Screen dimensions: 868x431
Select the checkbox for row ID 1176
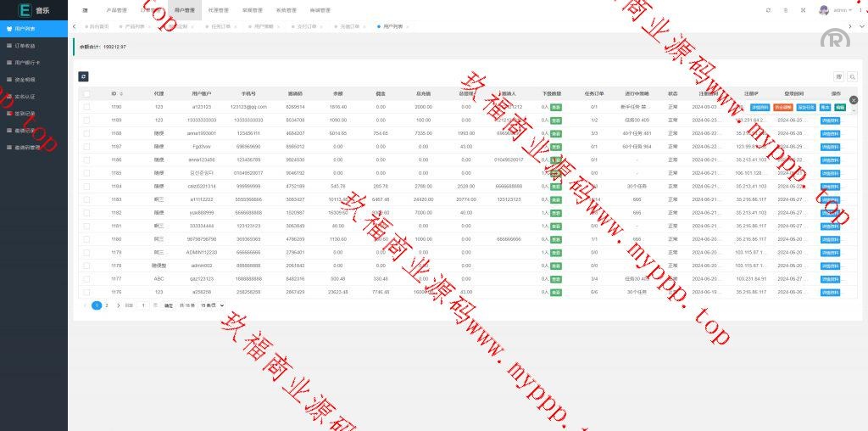click(87, 291)
